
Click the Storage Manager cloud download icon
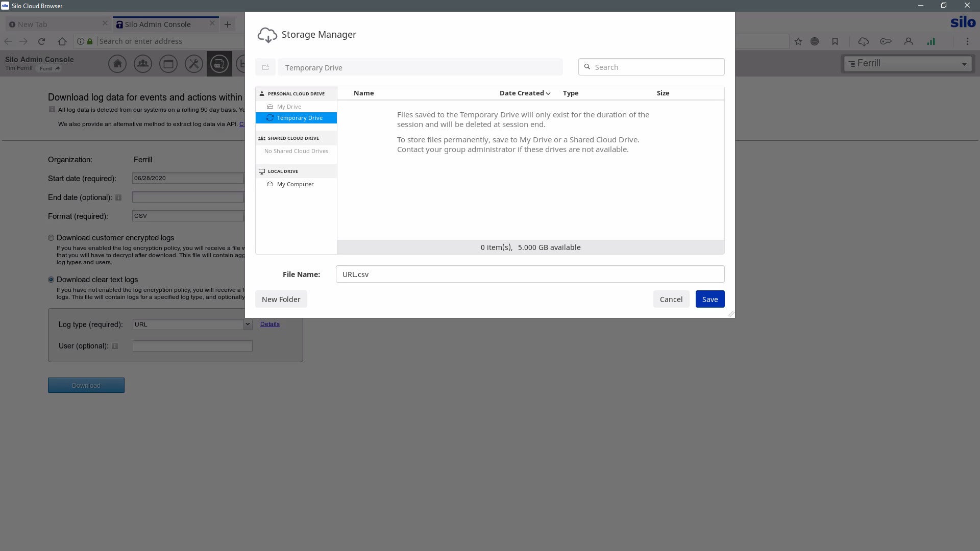click(267, 35)
